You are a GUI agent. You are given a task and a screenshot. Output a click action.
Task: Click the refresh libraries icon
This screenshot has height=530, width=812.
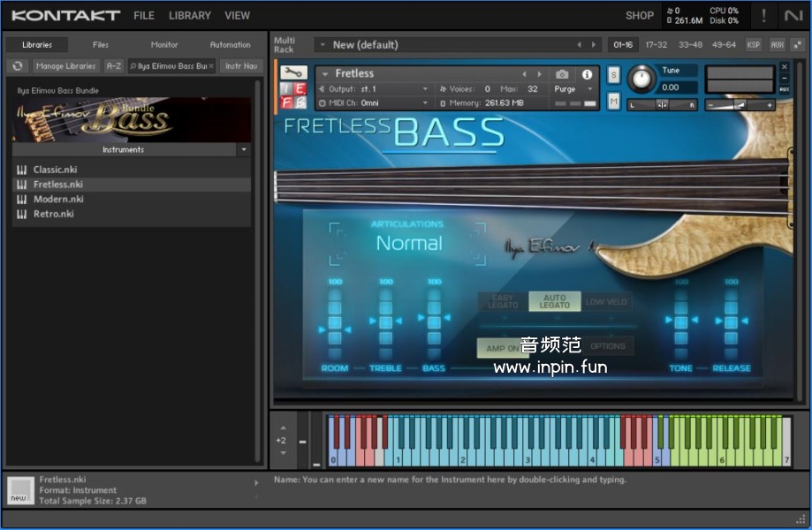(17, 66)
